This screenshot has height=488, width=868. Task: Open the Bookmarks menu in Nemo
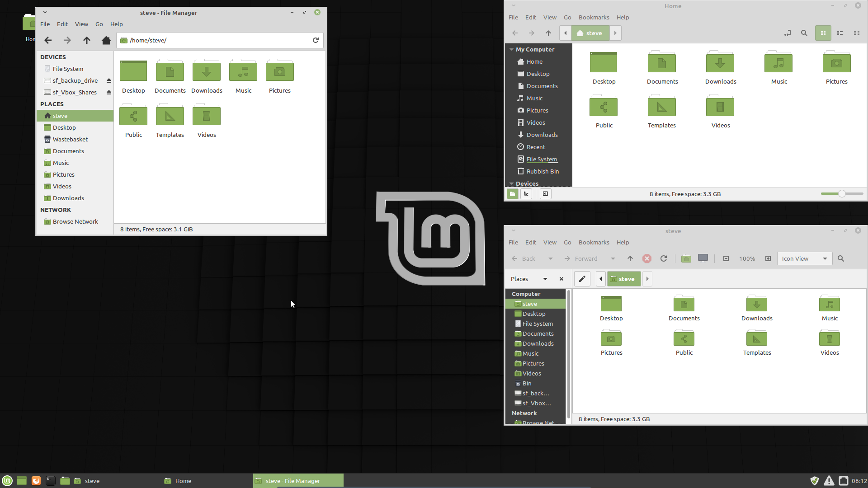(x=594, y=17)
